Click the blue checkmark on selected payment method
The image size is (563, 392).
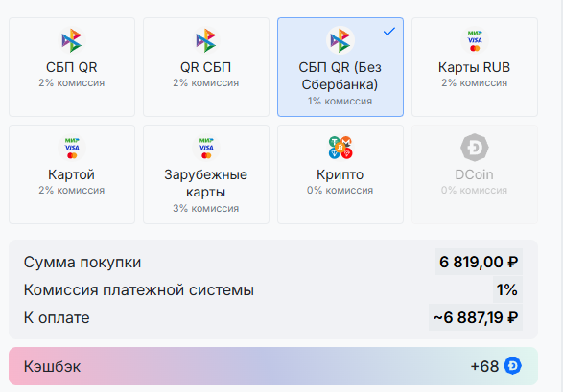click(389, 32)
